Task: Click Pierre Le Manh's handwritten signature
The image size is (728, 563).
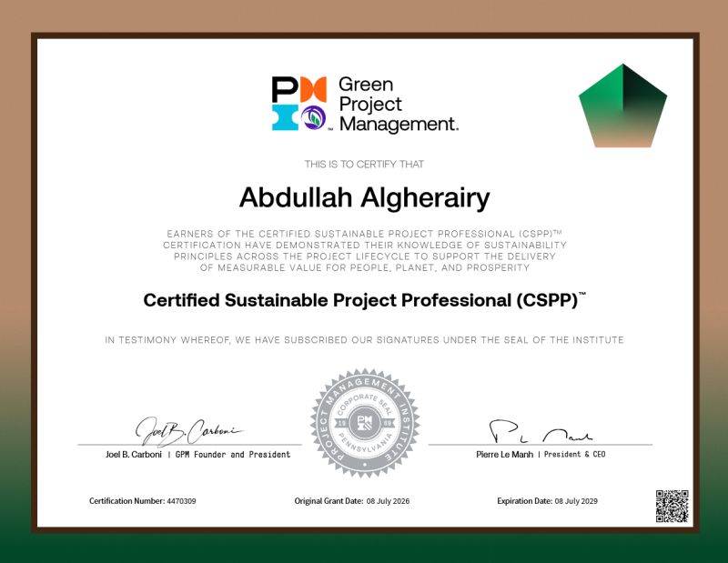Action: click(541, 432)
